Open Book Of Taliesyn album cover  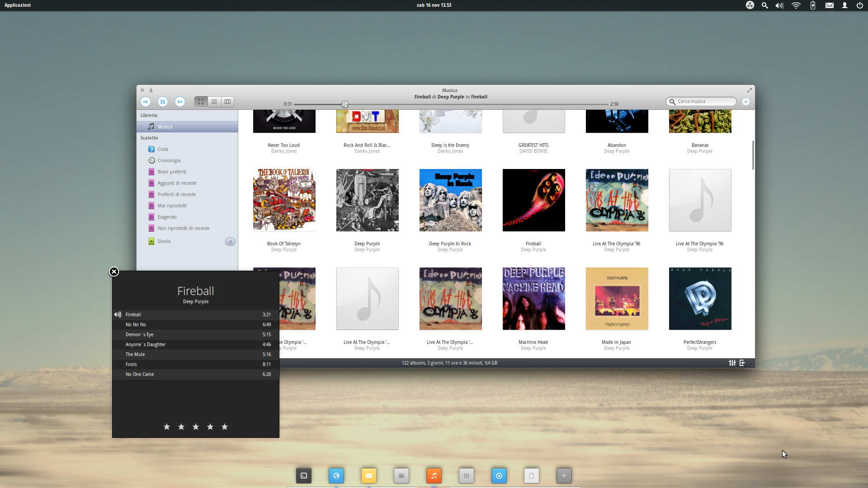284,200
